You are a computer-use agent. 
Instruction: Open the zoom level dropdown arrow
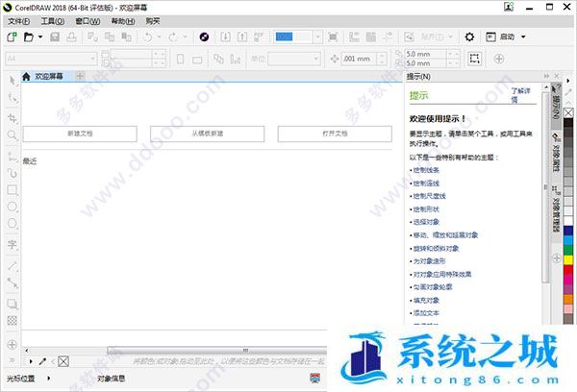click(x=318, y=37)
